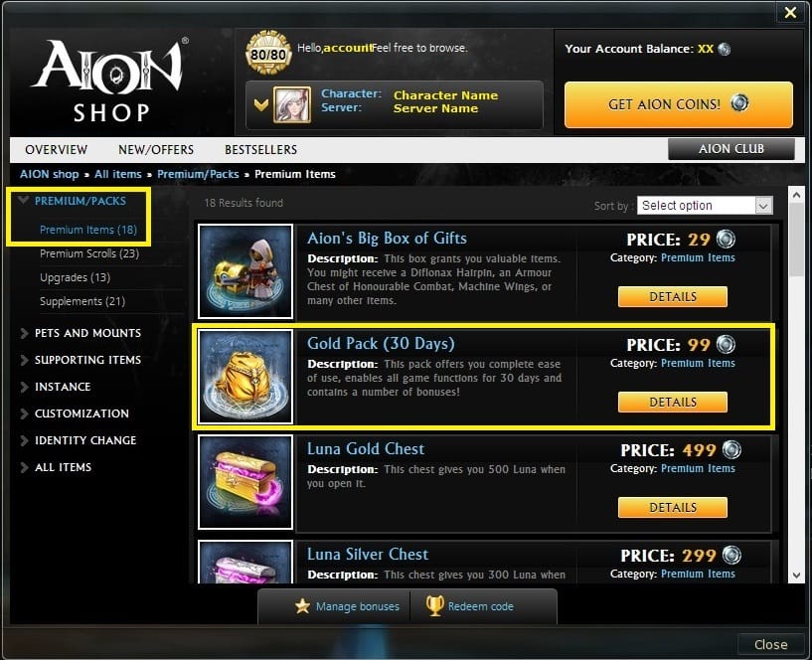Expand the Pets and Mounts category
Image resolution: width=812 pixels, height=660 pixels.
(87, 333)
